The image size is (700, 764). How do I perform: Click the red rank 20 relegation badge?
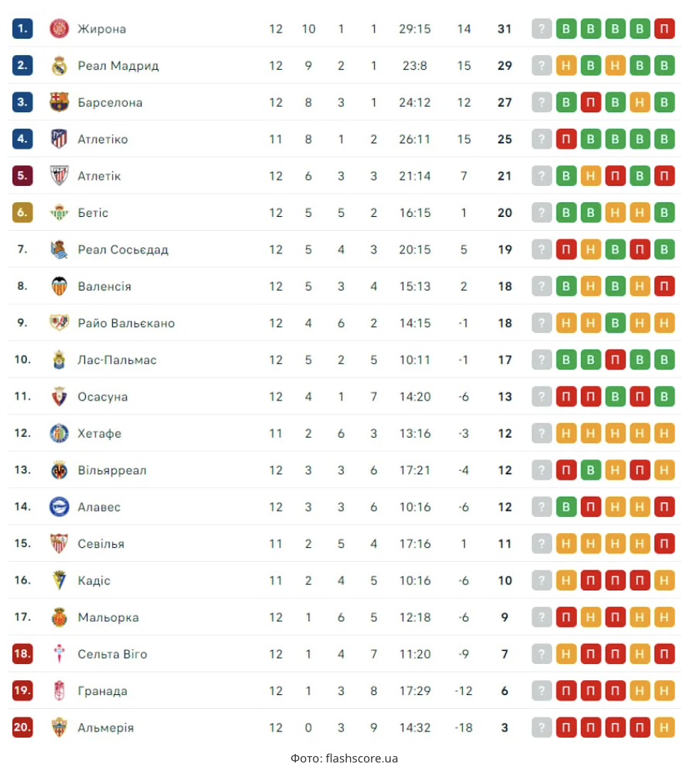click(x=22, y=728)
